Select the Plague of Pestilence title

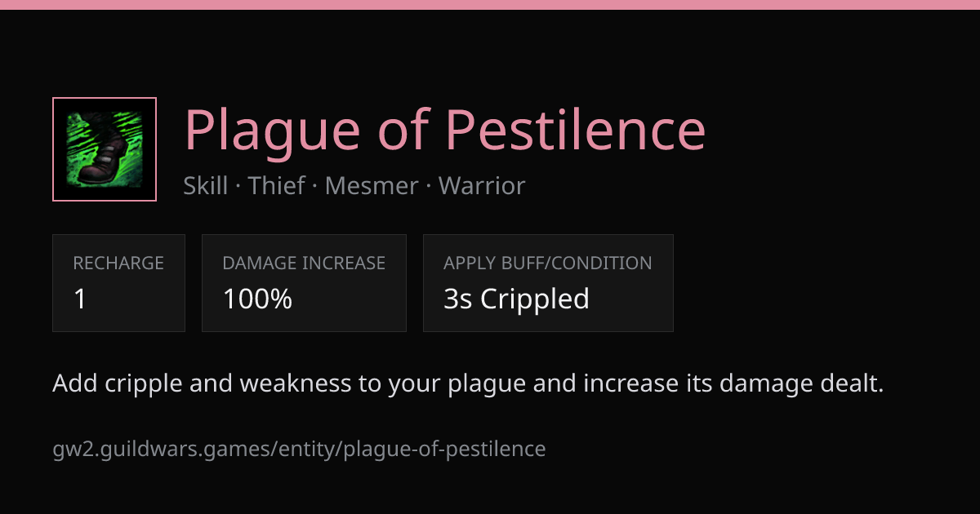[444, 130]
